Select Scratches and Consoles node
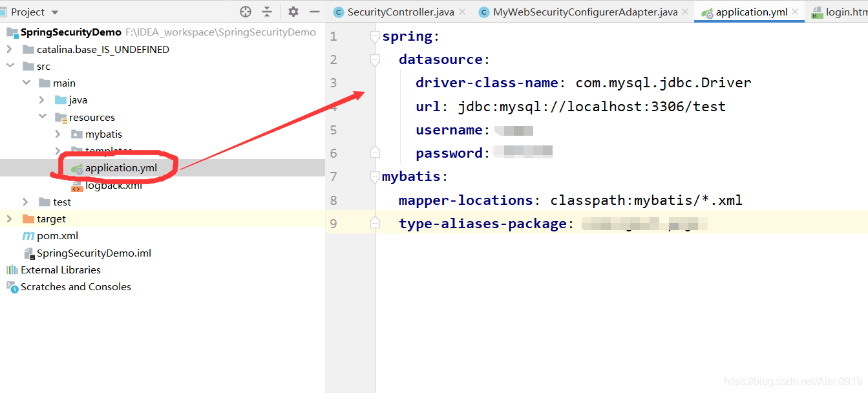This screenshot has height=393, width=868. pos(76,286)
